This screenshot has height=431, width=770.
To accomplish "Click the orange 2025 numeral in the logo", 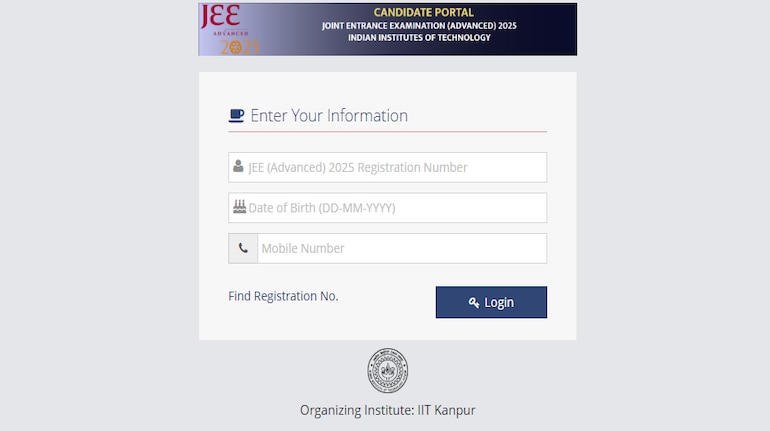I will (240, 45).
